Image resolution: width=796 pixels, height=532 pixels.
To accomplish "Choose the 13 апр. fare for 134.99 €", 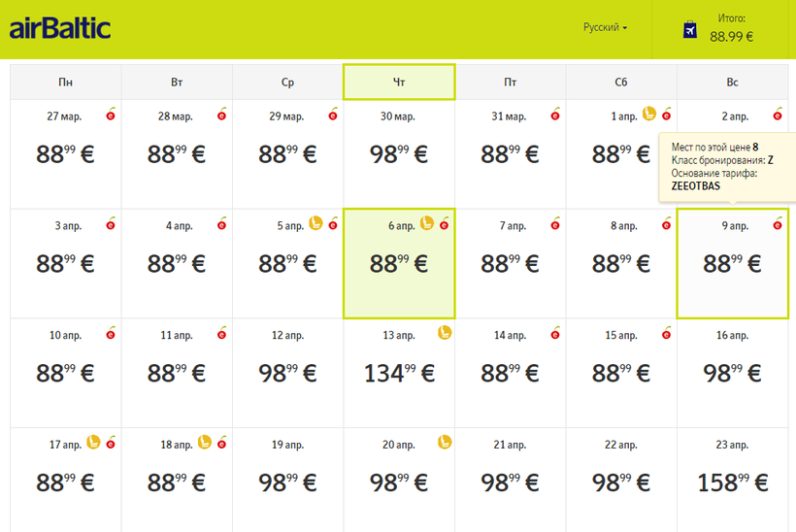I will click(399, 374).
